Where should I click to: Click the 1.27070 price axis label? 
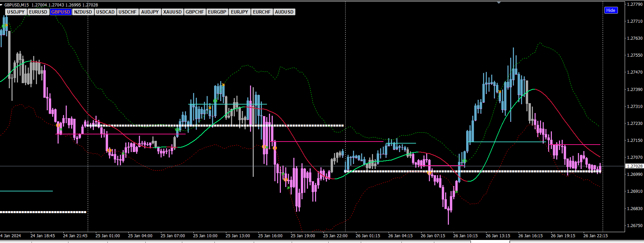click(x=635, y=157)
